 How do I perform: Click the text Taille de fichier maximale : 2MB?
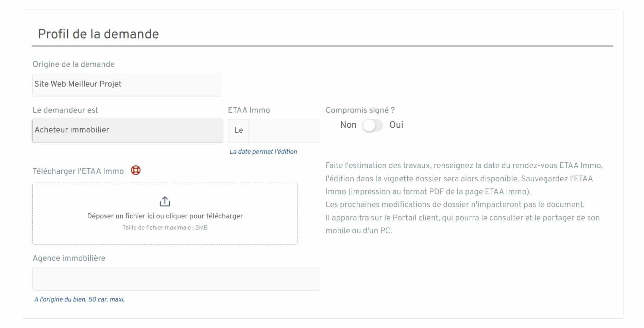[165, 228]
